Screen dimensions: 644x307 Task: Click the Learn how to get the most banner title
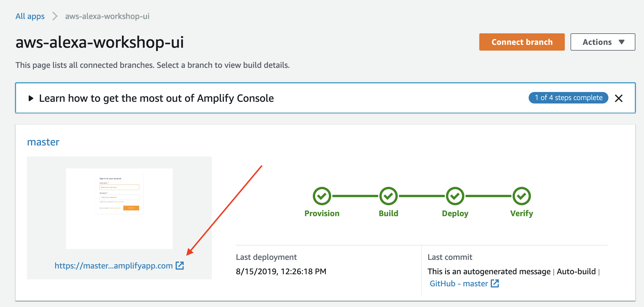156,98
